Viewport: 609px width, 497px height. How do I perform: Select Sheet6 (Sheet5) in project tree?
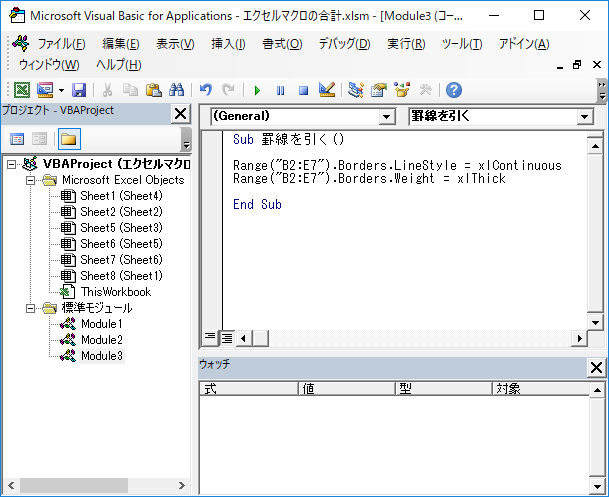click(121, 244)
